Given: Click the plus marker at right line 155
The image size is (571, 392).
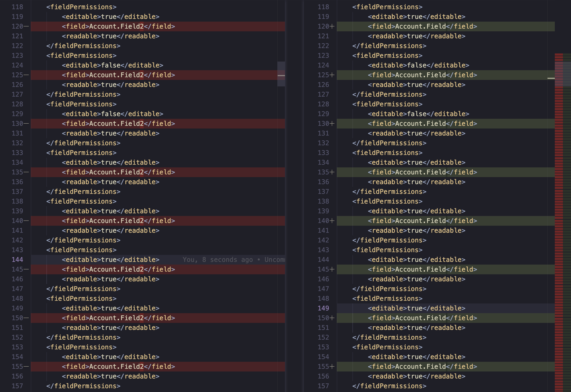Looking at the screenshot, I should coord(332,367).
